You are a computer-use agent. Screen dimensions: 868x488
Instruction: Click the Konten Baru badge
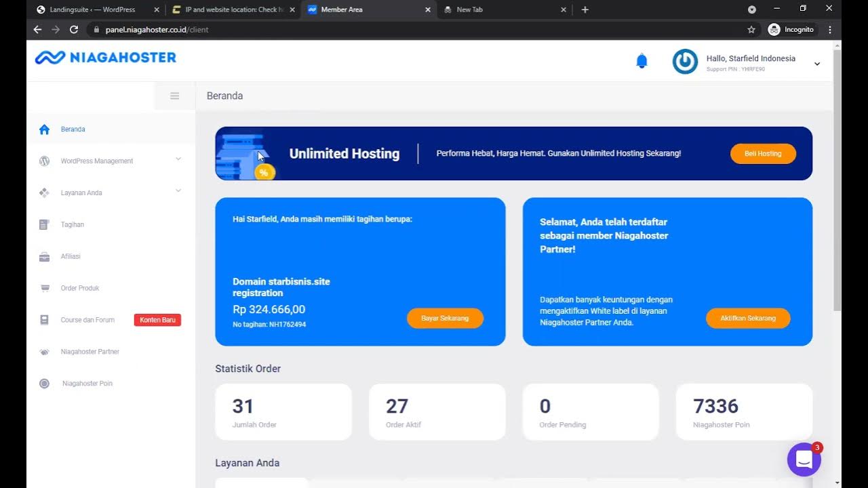tap(157, 320)
